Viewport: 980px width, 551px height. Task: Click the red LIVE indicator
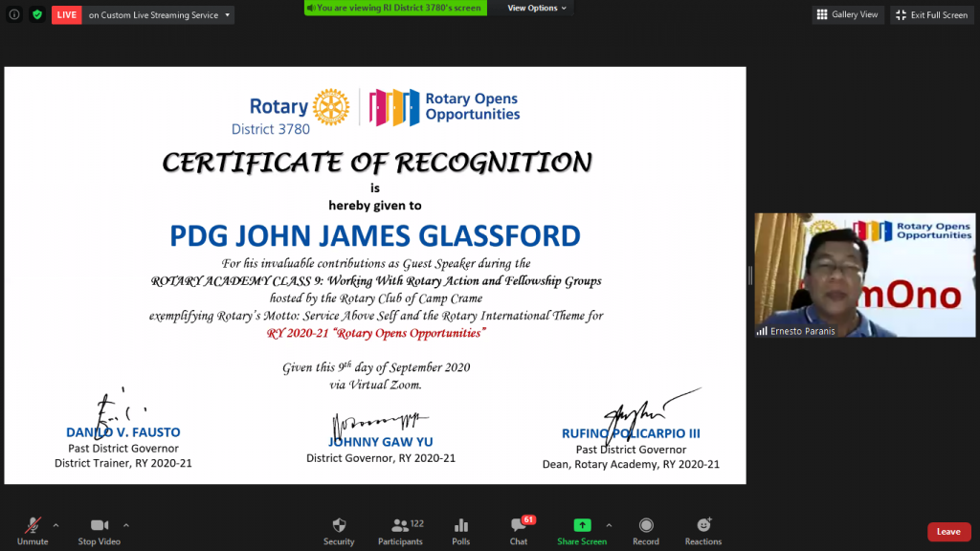coord(67,15)
